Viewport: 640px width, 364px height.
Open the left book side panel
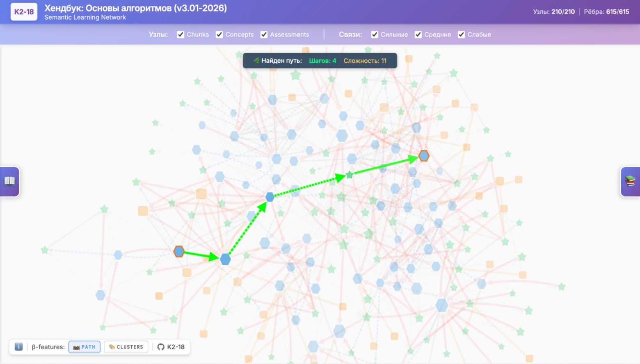click(x=10, y=182)
